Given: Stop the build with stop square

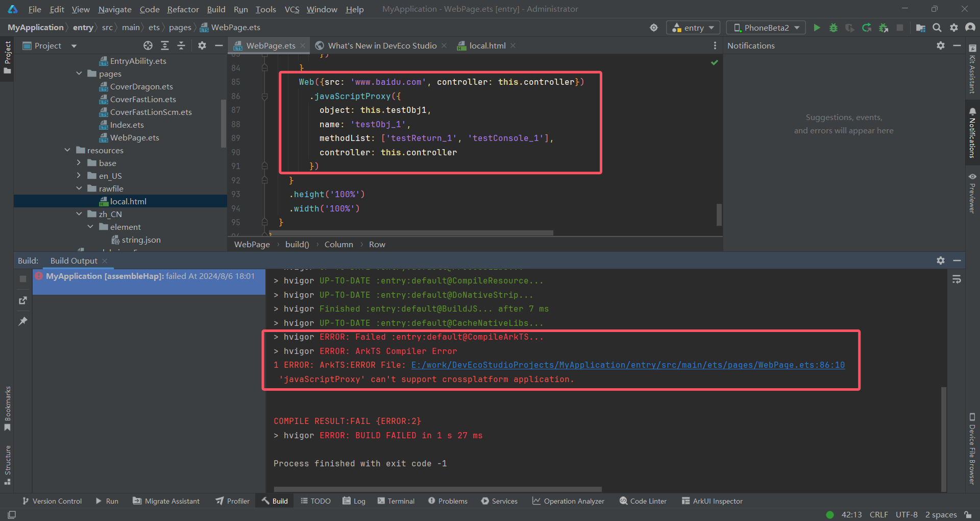Looking at the screenshot, I should click(23, 279).
